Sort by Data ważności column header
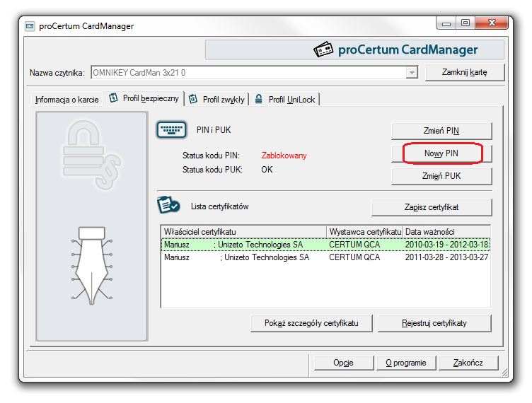Viewport: 532px width, 403px height. point(446,232)
